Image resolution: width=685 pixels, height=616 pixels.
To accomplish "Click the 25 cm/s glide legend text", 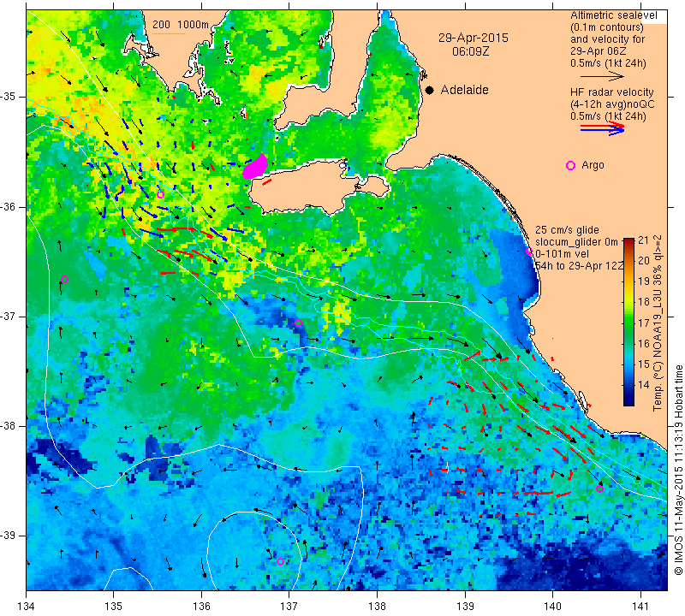I will pos(567,230).
